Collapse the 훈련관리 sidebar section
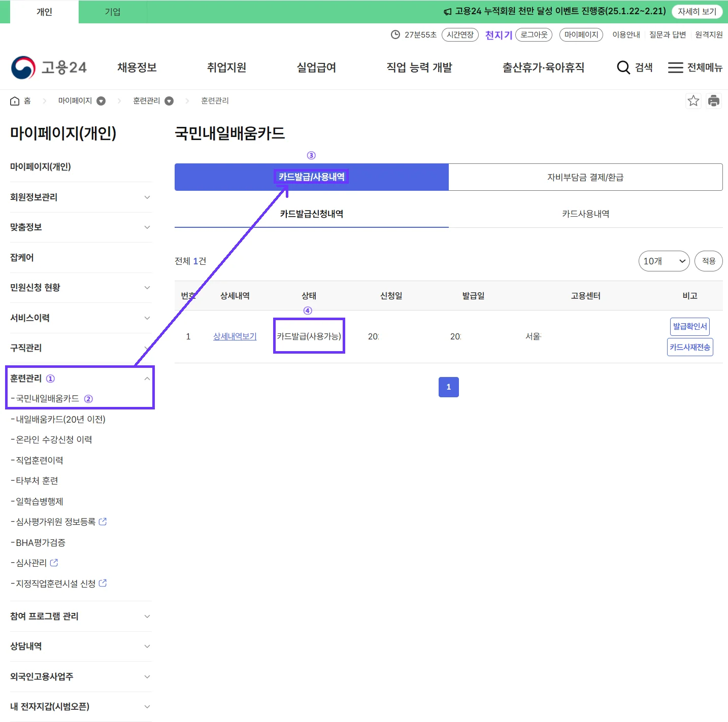This screenshot has height=722, width=728. [147, 378]
